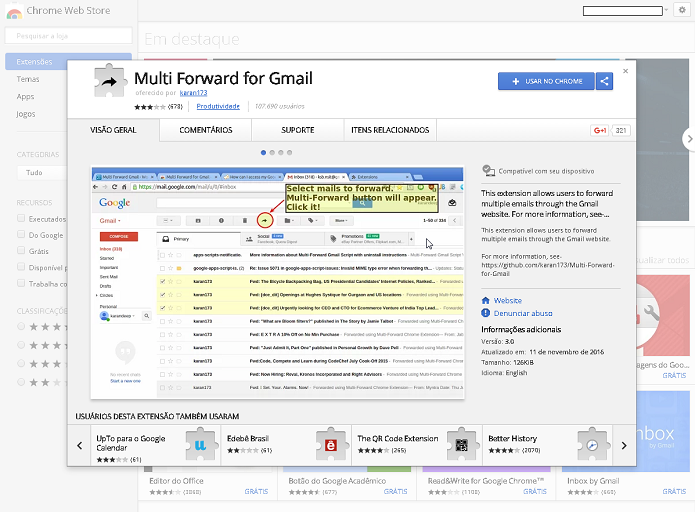Click the Edebê Brasil extension icon
695x512 pixels.
[x=331, y=445]
